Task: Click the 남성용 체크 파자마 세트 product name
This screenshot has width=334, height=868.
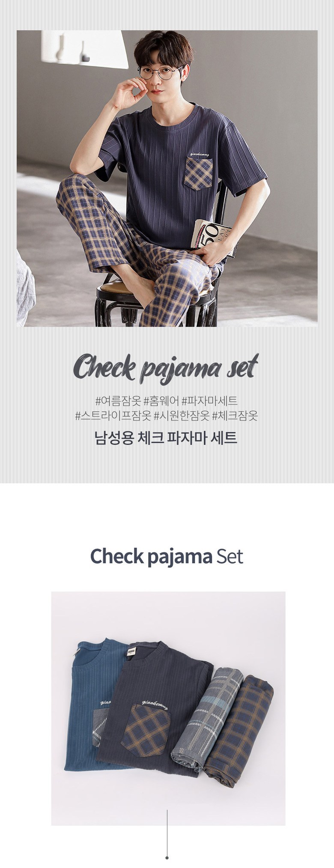Action: coord(166,438)
